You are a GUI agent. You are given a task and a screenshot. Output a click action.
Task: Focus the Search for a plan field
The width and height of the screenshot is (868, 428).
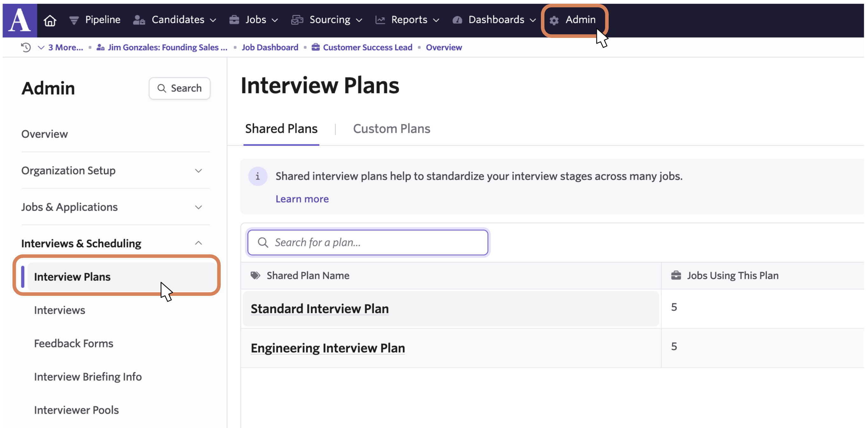click(x=367, y=242)
